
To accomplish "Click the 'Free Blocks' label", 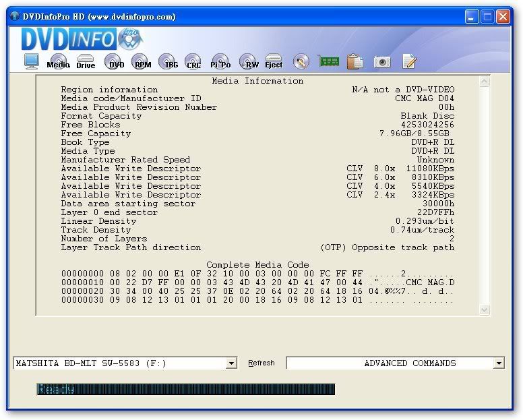I will [x=90, y=125].
